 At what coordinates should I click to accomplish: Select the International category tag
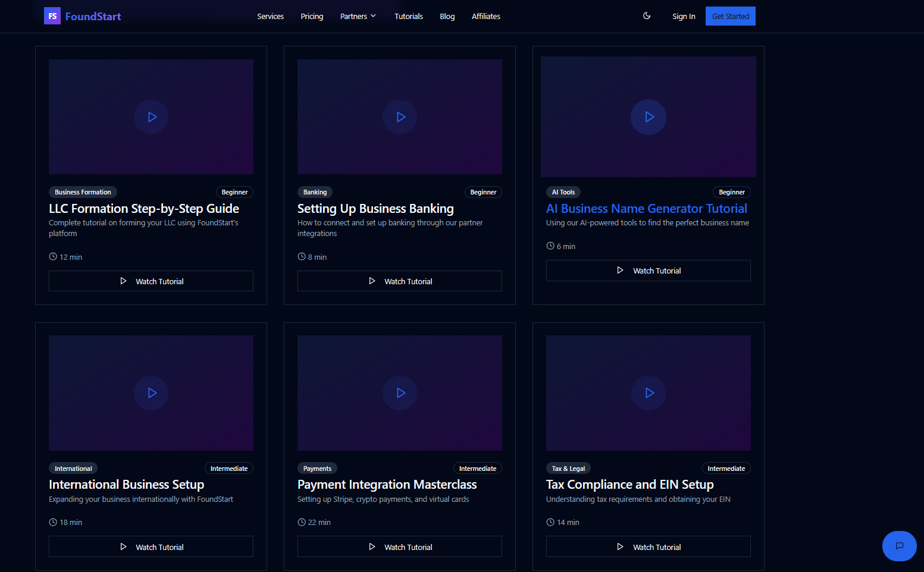coord(73,469)
